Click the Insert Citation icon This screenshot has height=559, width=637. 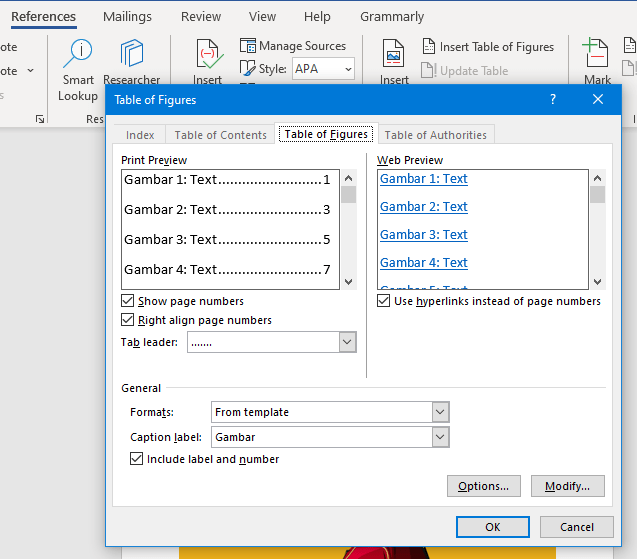(208, 55)
